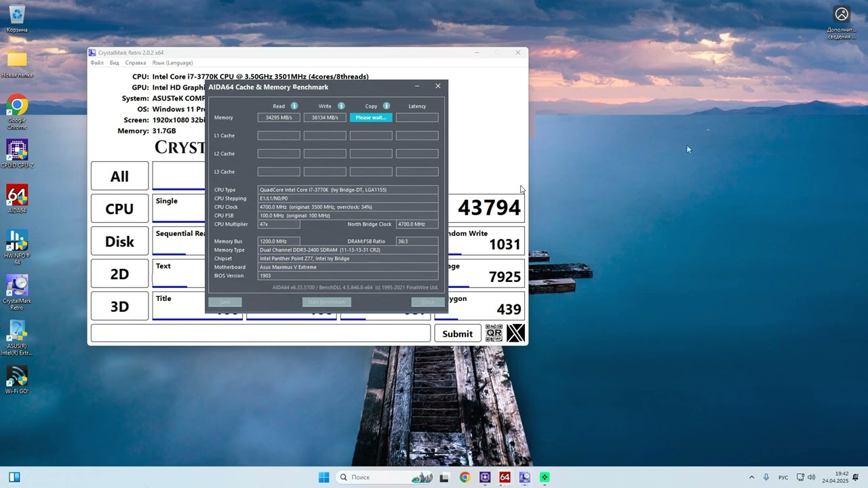The width and height of the screenshot is (868, 488).
Task: Click the CrystalMark Retro taskbar icon
Action: click(x=524, y=477)
